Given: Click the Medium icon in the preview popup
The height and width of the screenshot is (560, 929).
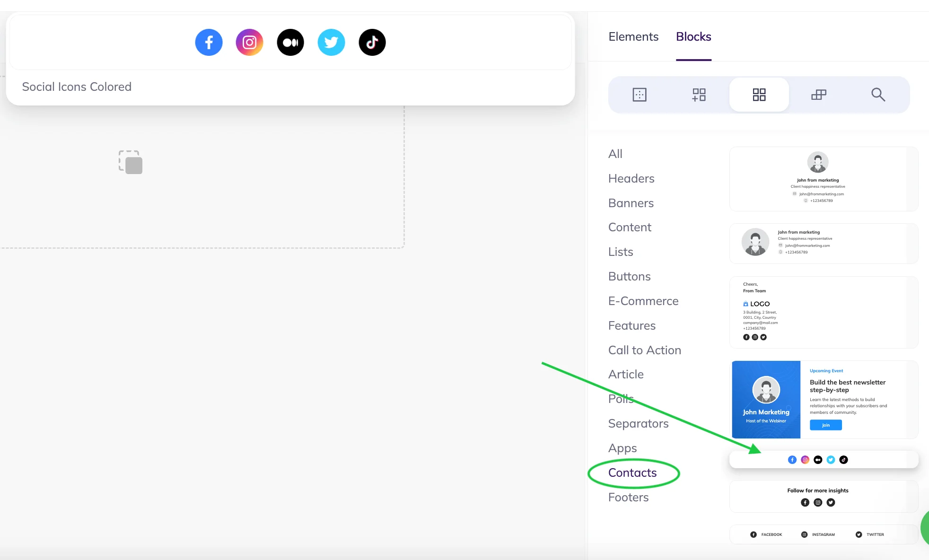Looking at the screenshot, I should pyautogui.click(x=290, y=43).
